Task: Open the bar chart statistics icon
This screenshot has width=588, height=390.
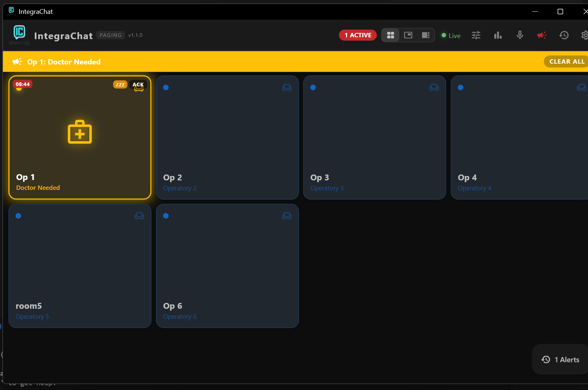Action: pos(498,35)
